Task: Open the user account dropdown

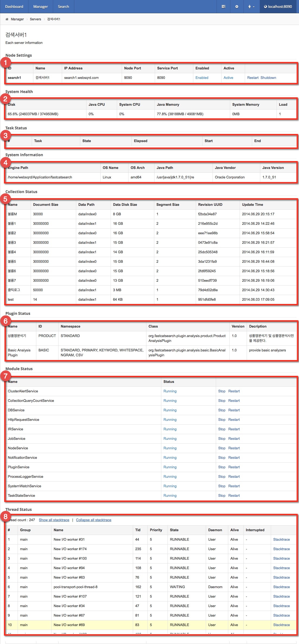Action: 251,7
